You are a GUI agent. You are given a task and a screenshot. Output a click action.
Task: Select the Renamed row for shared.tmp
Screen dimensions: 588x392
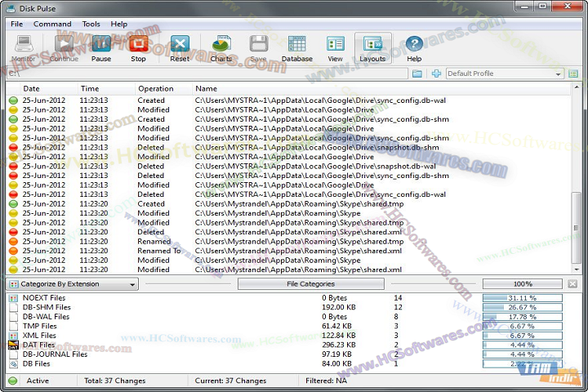pos(289,242)
